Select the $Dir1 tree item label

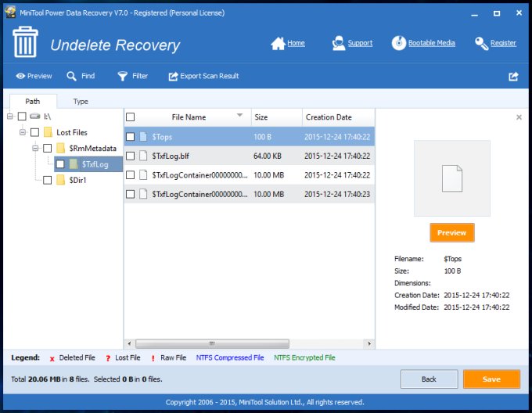(x=77, y=180)
